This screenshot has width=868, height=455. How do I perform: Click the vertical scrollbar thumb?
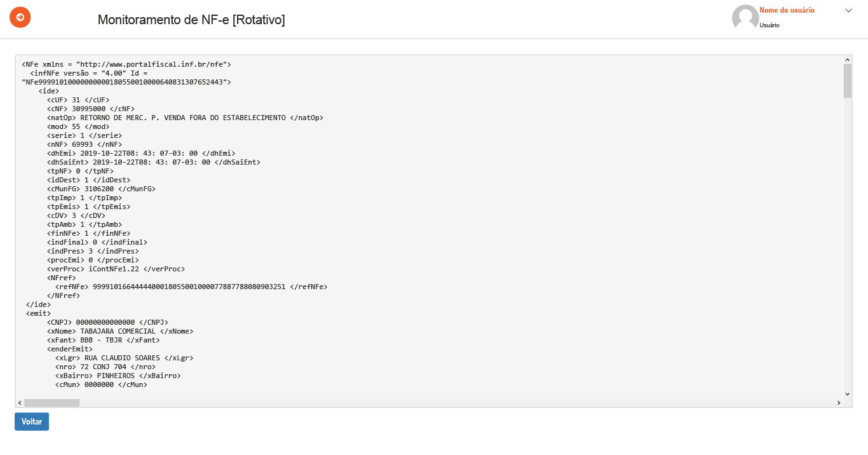coord(847,81)
